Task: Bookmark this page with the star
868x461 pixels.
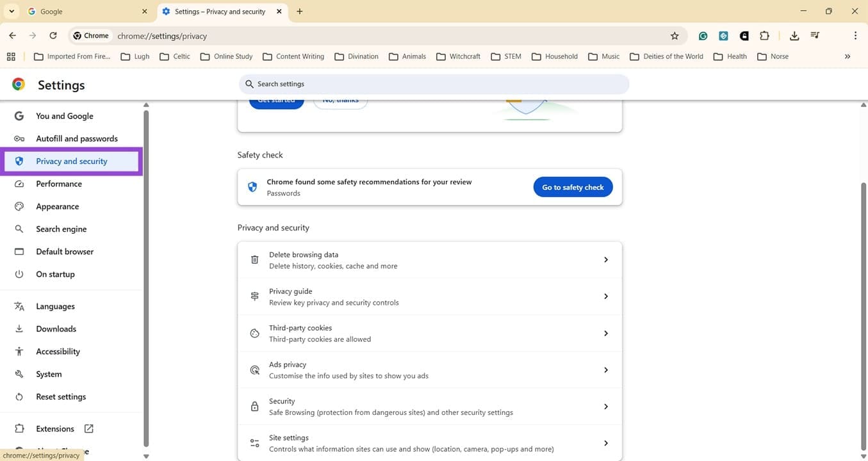Action: tap(675, 35)
